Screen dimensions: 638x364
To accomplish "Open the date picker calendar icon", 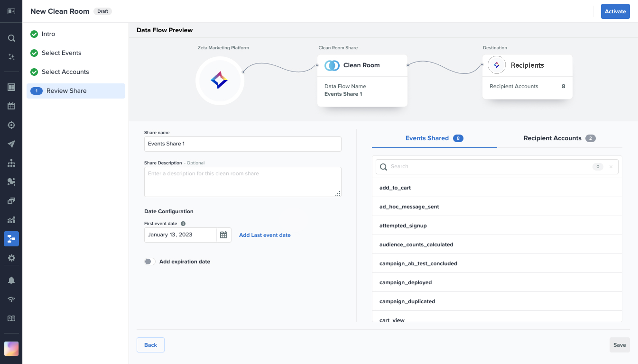I will 224,235.
